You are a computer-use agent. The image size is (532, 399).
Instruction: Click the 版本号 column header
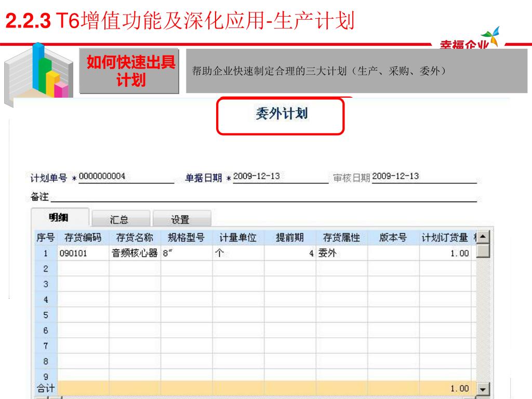[394, 237]
